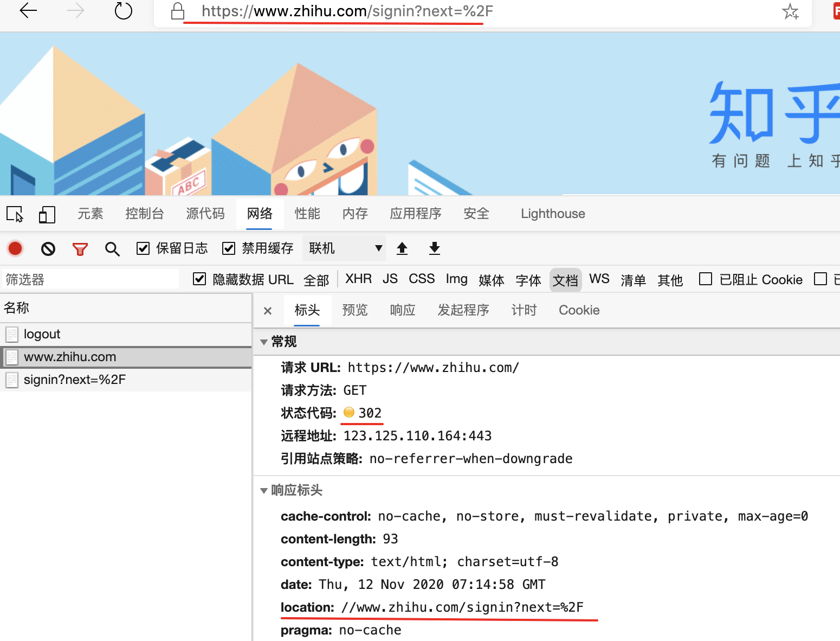Activate the inspect element picker icon
The image size is (840, 641).
click(15, 214)
